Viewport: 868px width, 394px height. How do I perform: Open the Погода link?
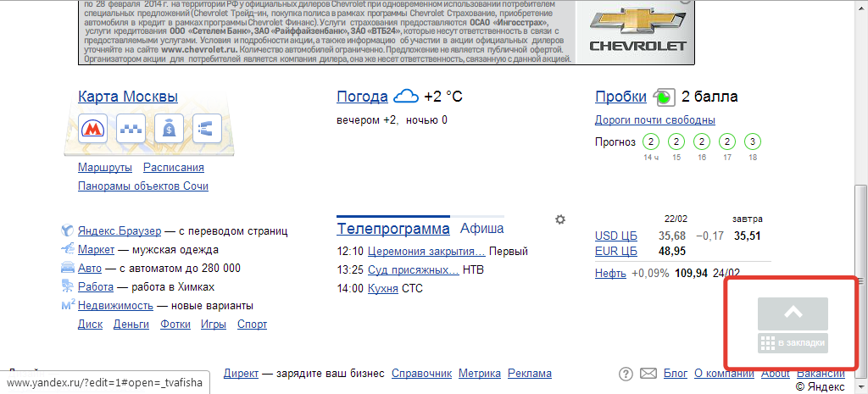point(362,97)
